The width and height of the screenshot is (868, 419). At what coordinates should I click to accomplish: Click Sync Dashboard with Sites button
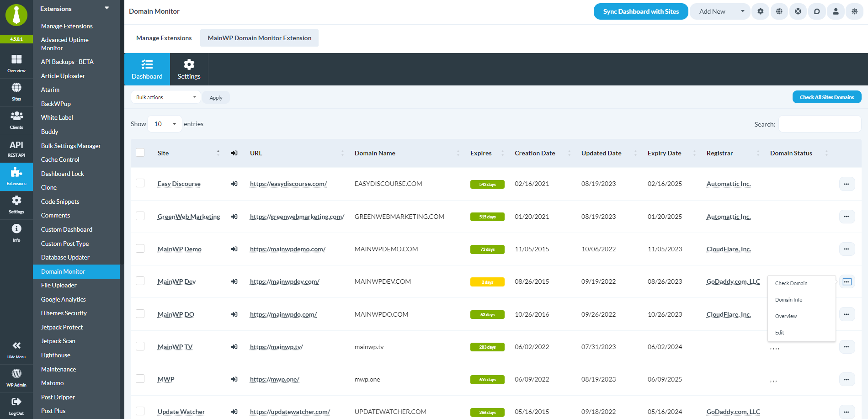[x=641, y=11]
